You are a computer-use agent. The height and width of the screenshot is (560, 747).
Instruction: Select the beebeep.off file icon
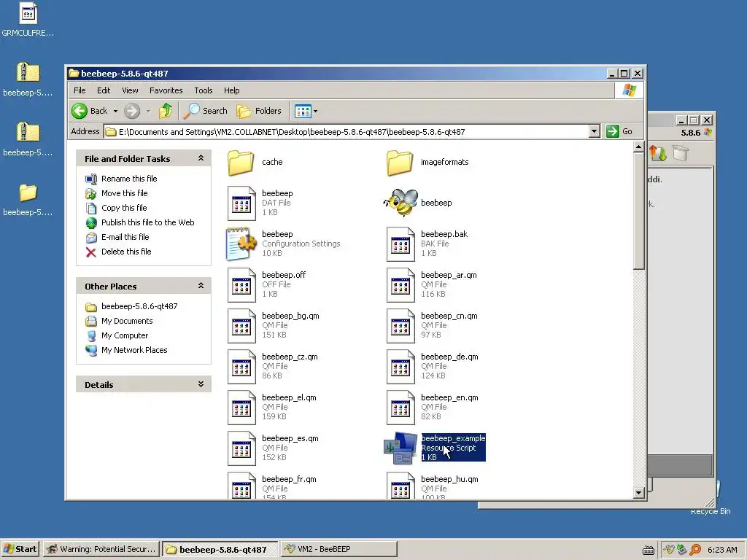pos(241,285)
